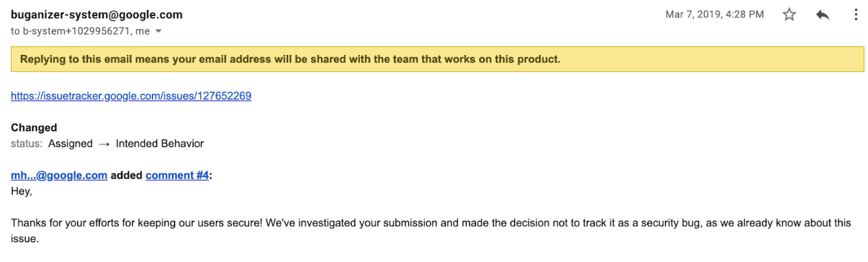Click the "Intended Behavior" status text
Screen dimensions: 868x262
pos(160,144)
